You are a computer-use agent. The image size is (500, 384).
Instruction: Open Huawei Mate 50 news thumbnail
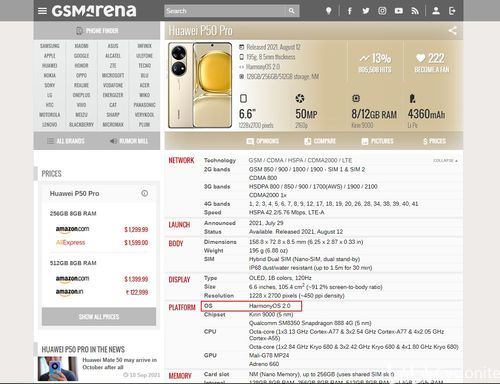tap(58, 369)
